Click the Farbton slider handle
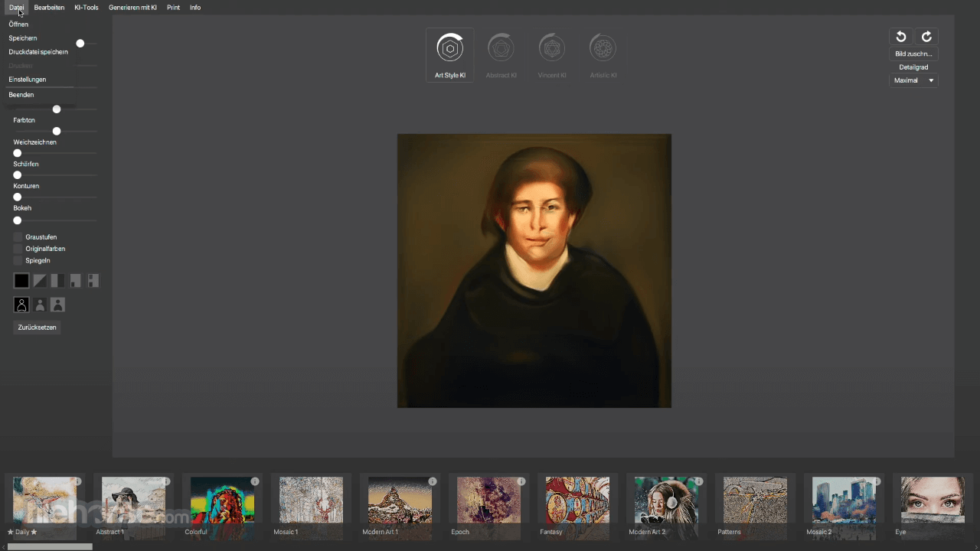The width and height of the screenshot is (980, 551). click(57, 132)
